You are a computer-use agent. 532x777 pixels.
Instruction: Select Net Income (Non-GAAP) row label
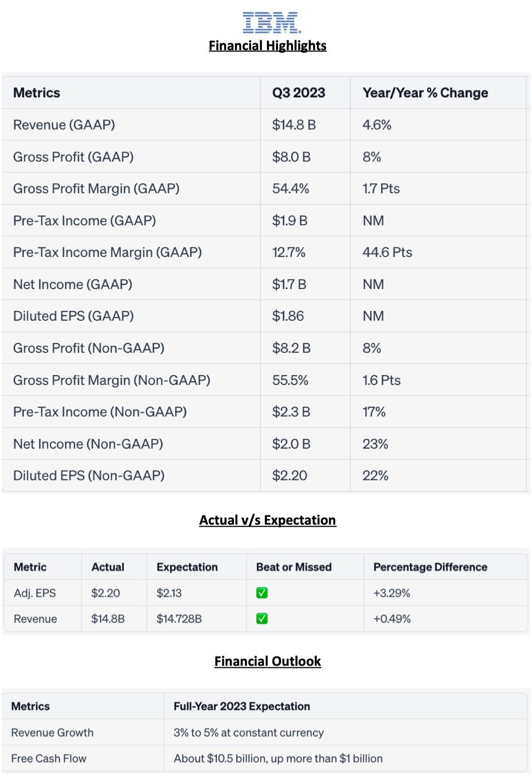tap(88, 444)
